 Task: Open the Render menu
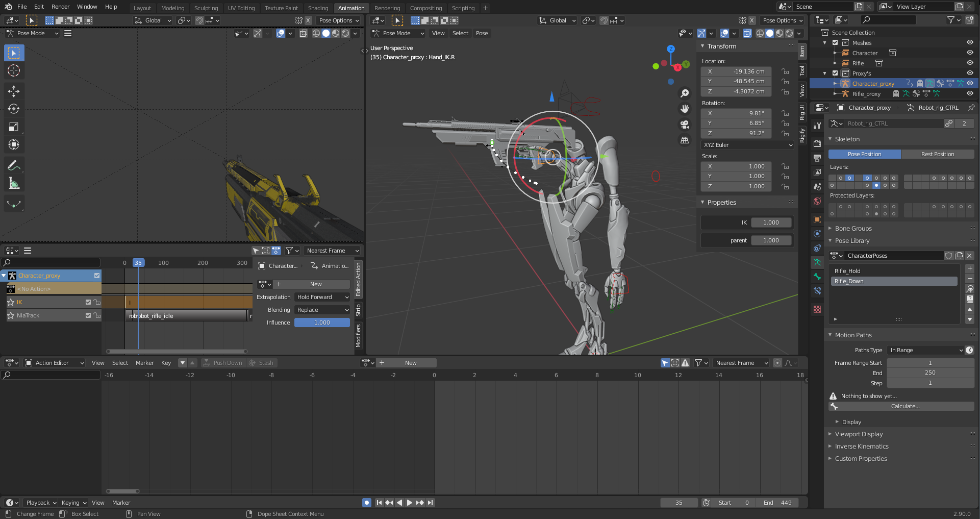pos(60,7)
